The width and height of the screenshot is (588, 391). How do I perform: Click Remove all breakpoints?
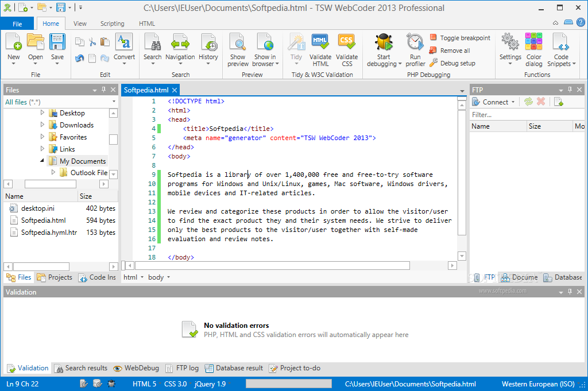(x=450, y=51)
